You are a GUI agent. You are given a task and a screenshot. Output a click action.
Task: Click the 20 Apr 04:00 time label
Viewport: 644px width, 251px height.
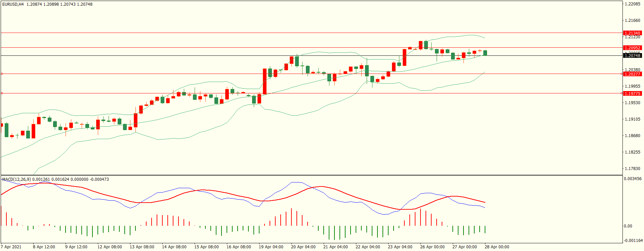pos(303,247)
